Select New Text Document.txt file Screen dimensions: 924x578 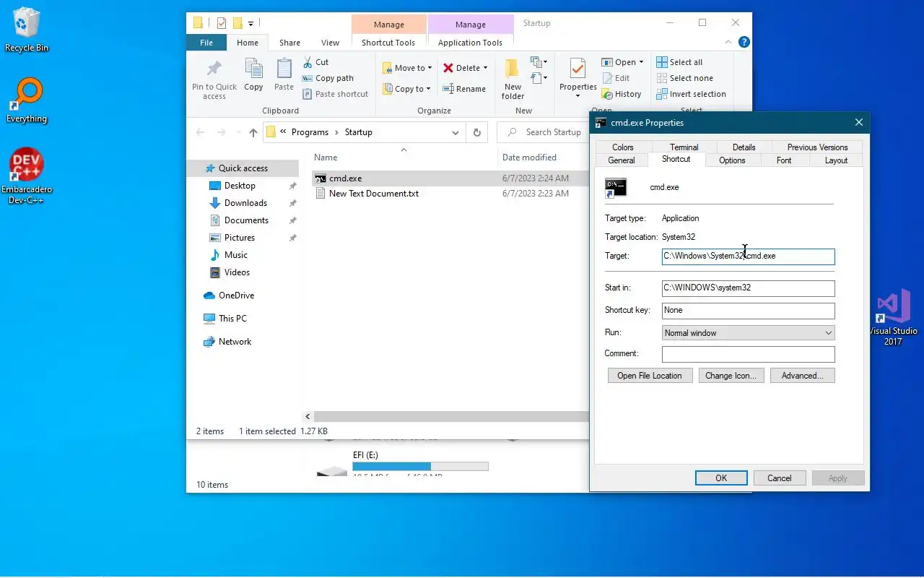click(373, 194)
